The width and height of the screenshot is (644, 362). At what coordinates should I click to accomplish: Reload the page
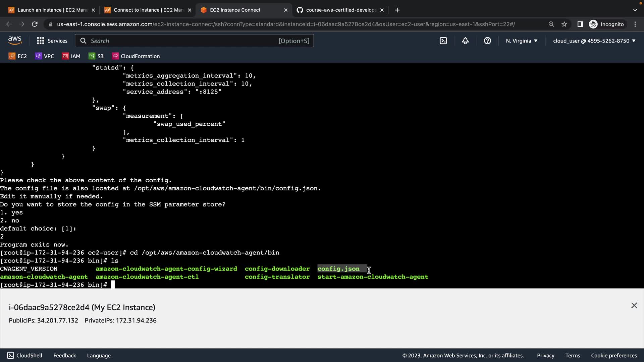(x=35, y=24)
